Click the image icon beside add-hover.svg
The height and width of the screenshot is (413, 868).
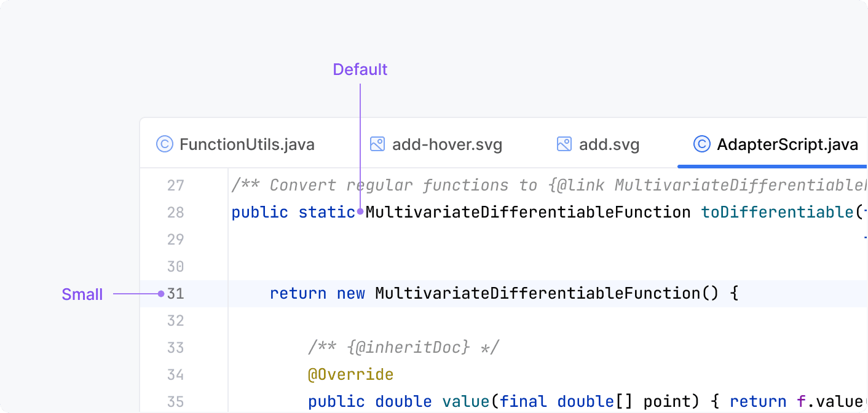click(x=377, y=144)
